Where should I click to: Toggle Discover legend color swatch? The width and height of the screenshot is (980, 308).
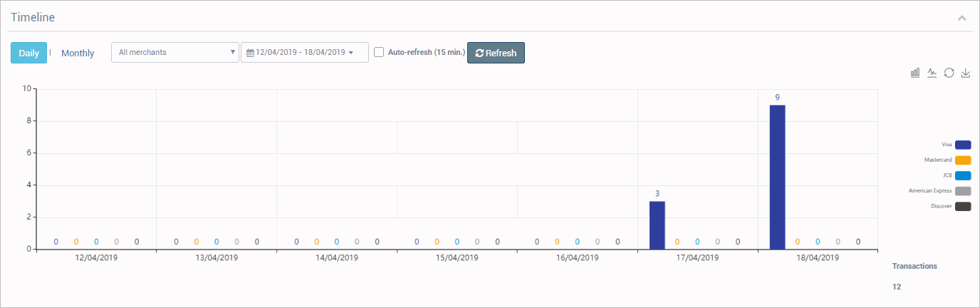pyautogui.click(x=963, y=207)
